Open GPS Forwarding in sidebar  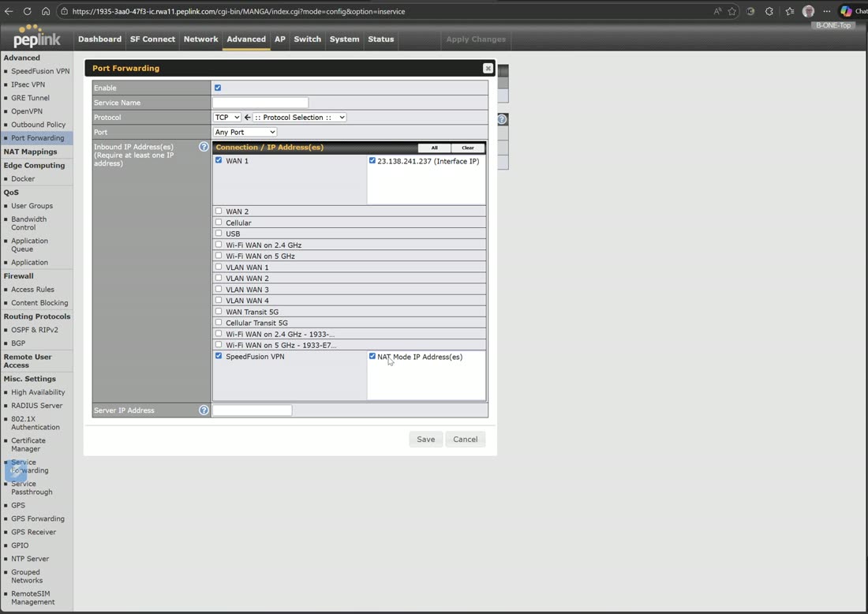point(38,519)
